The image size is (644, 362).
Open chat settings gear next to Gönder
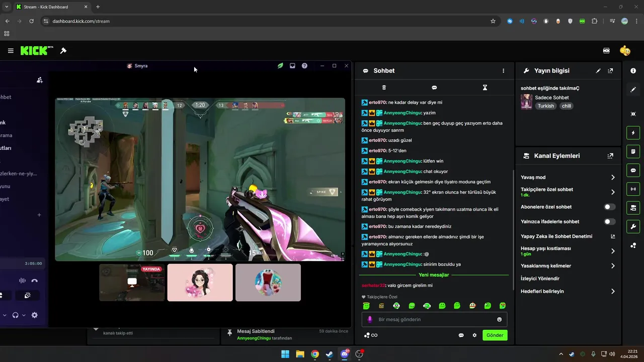pyautogui.click(x=474, y=335)
